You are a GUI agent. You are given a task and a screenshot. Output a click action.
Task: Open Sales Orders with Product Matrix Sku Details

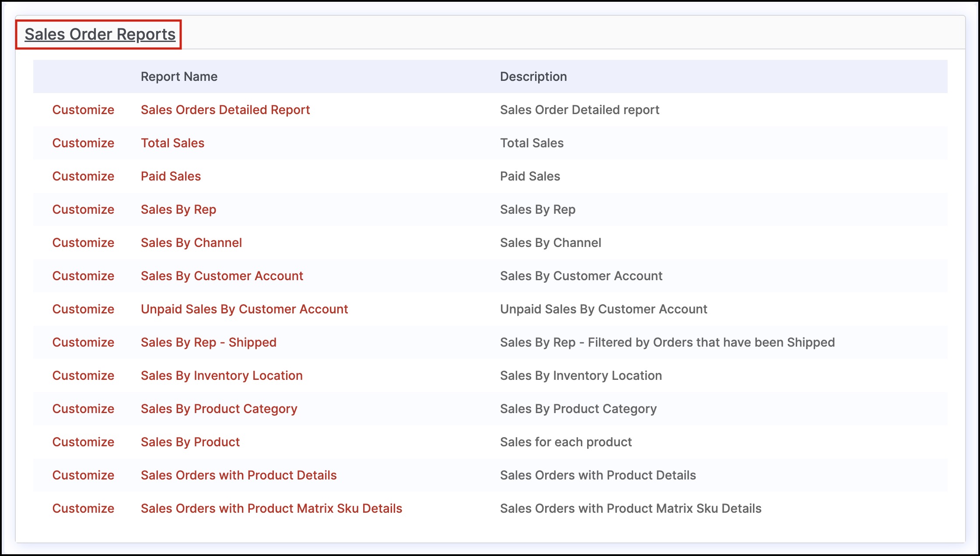pyautogui.click(x=271, y=508)
